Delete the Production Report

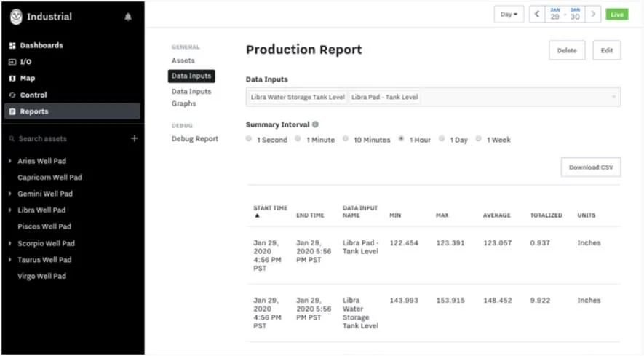567,50
